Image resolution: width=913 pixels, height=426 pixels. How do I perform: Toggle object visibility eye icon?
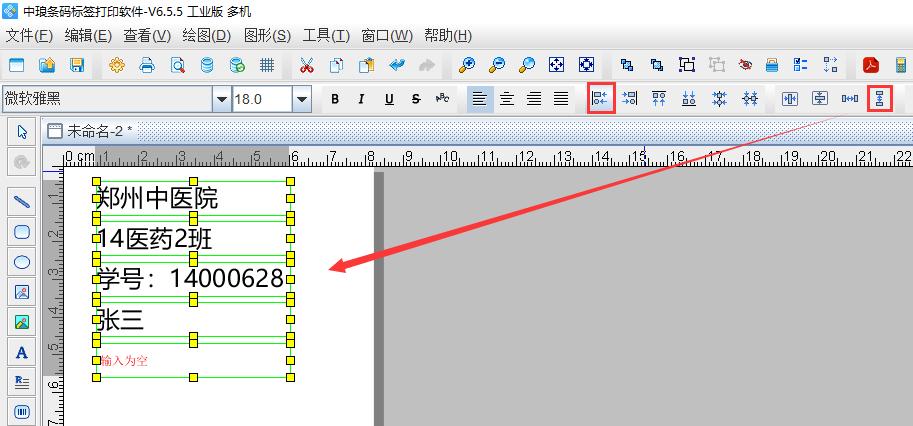745,65
